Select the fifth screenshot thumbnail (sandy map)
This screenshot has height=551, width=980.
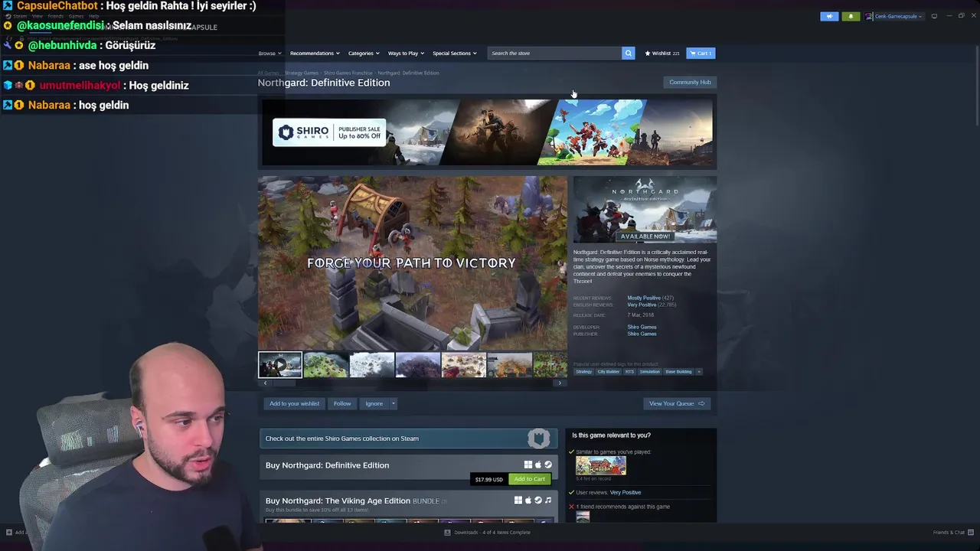463,365
